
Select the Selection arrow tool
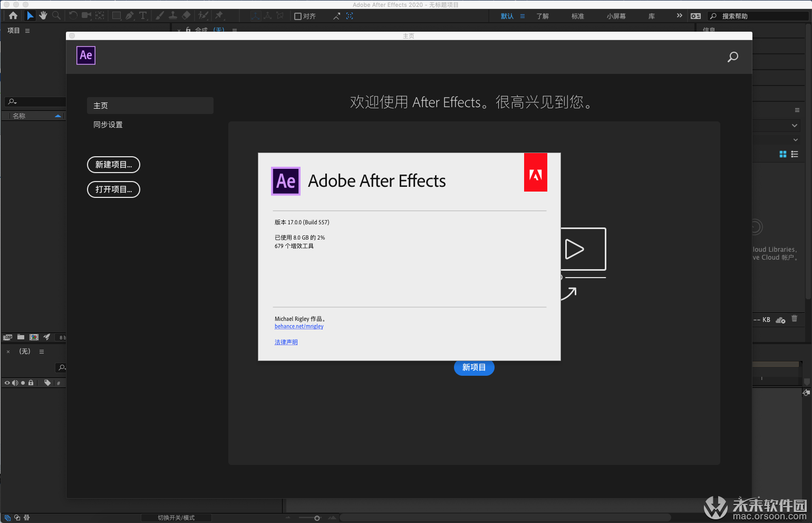pyautogui.click(x=30, y=16)
